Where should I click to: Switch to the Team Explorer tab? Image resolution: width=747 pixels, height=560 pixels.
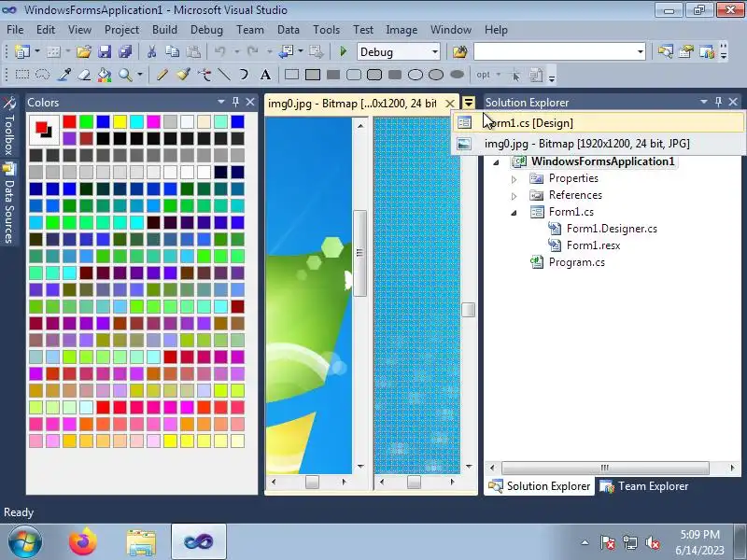click(643, 486)
